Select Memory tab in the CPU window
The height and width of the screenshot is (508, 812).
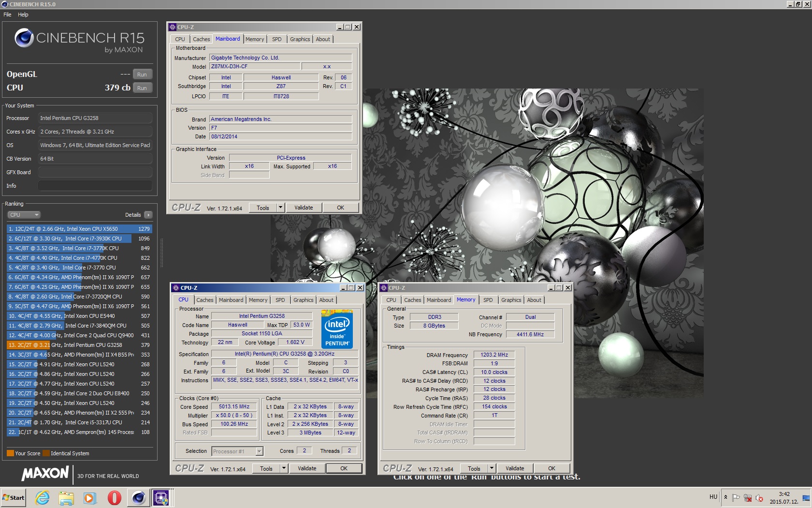point(258,300)
